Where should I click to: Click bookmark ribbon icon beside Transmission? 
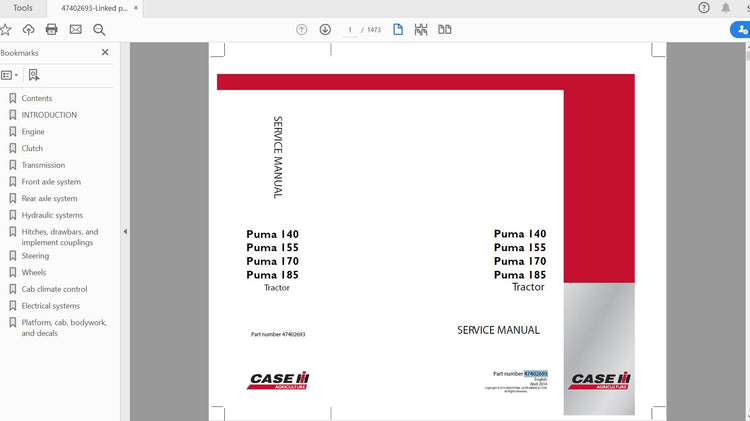(13, 165)
